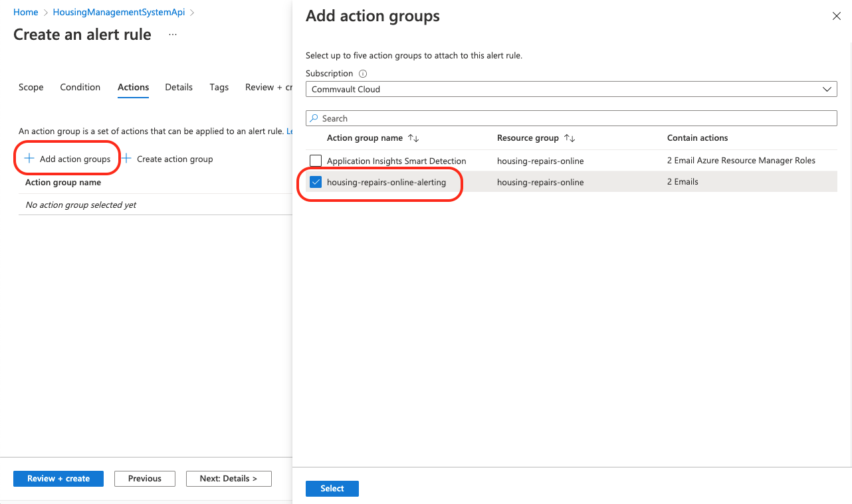Sort by Resource group arrows
This screenshot has width=852, height=504.
pos(570,138)
